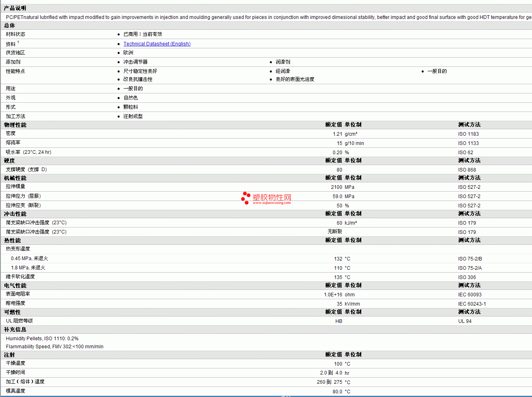Click the 加工方法 row label

pyautogui.click(x=16, y=116)
